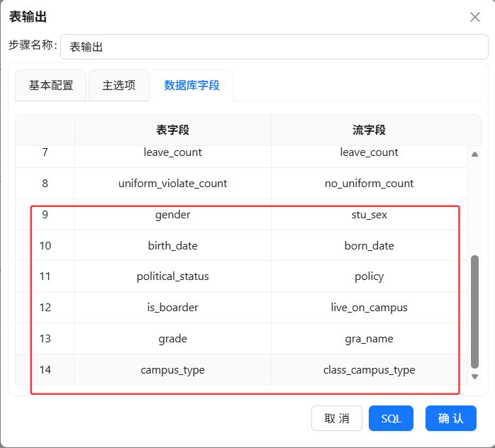
Task: Select row number 14
Action: (45, 369)
